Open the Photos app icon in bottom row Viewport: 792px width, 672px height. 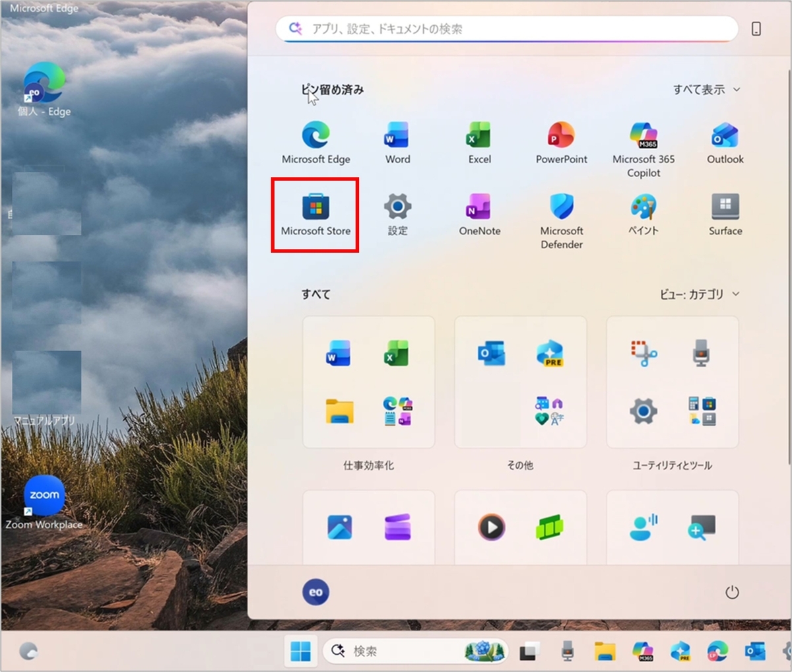pos(339,527)
